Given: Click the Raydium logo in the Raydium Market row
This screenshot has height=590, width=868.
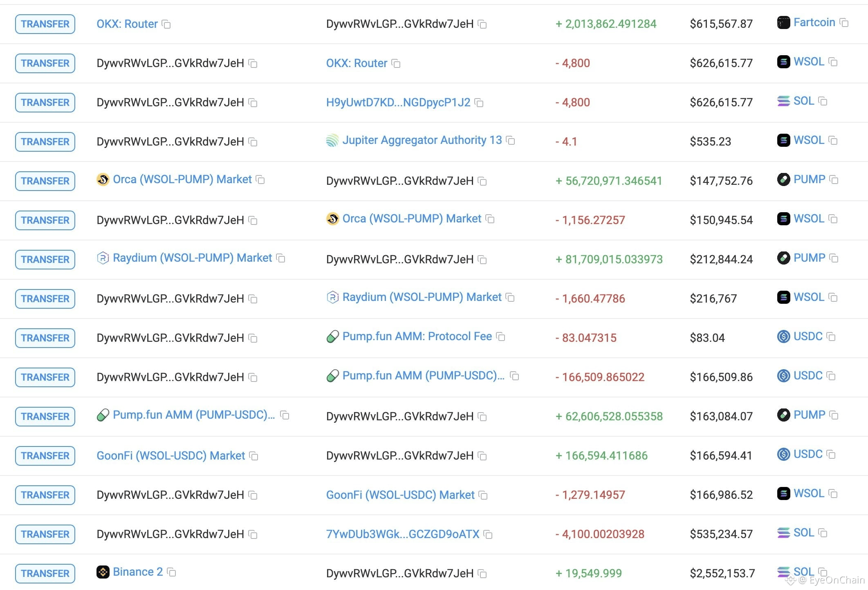Looking at the screenshot, I should click(x=103, y=258).
